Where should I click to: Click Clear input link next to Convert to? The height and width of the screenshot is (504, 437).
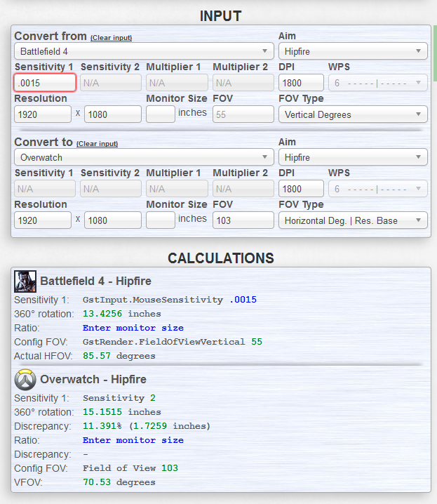pos(97,144)
